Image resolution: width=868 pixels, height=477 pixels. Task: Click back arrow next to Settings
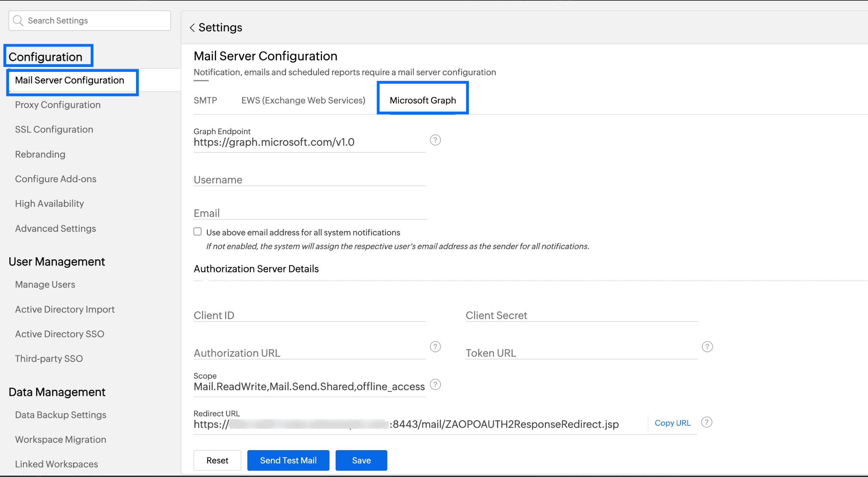192,28
